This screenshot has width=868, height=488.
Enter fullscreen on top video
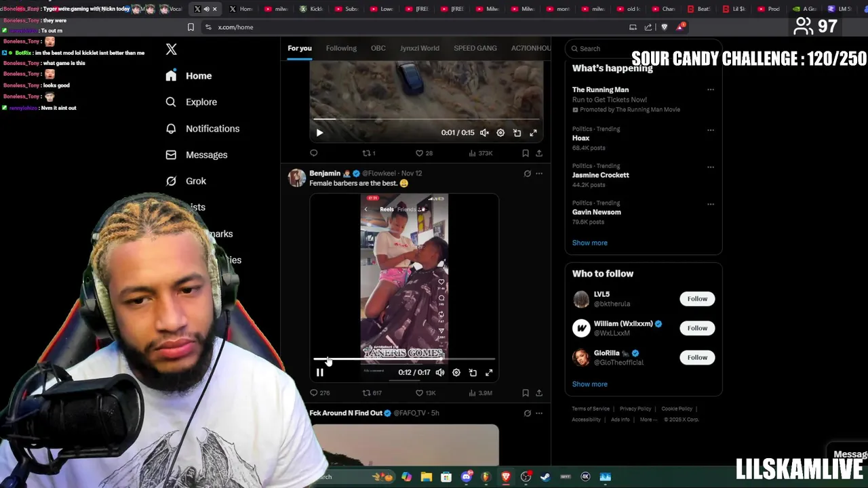[533, 133]
